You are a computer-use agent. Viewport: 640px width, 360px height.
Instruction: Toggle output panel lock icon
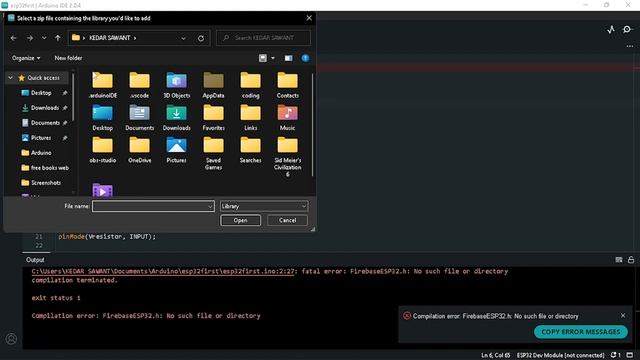[631, 260]
